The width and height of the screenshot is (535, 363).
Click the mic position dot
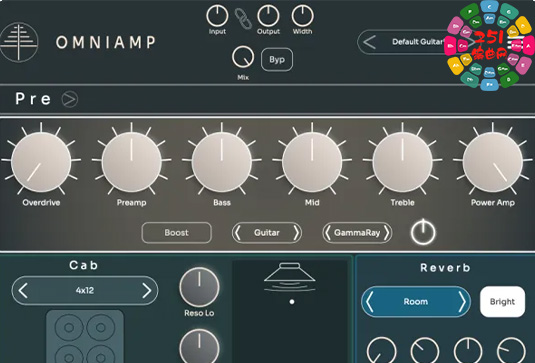[292, 302]
